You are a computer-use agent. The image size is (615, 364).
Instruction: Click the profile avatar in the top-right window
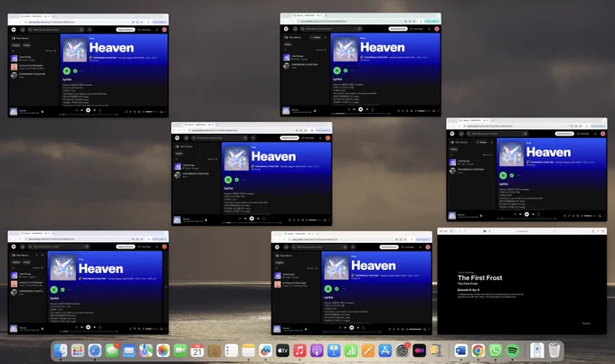(x=437, y=29)
